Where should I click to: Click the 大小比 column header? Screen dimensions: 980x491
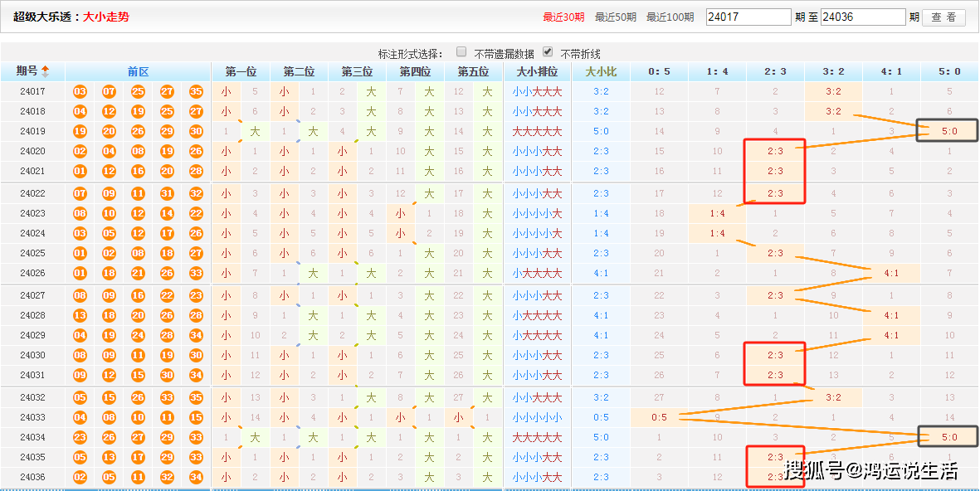602,71
